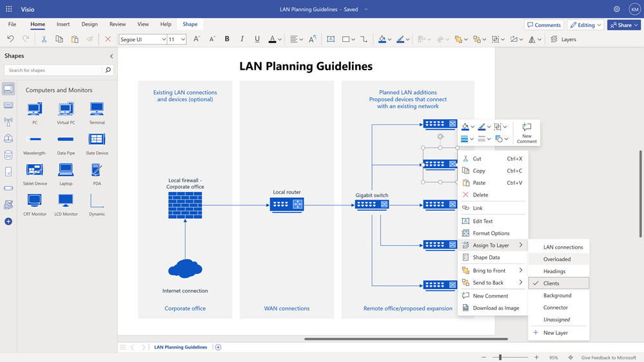Open the Design ribbon tab
The width and height of the screenshot is (644, 362).
90,24
